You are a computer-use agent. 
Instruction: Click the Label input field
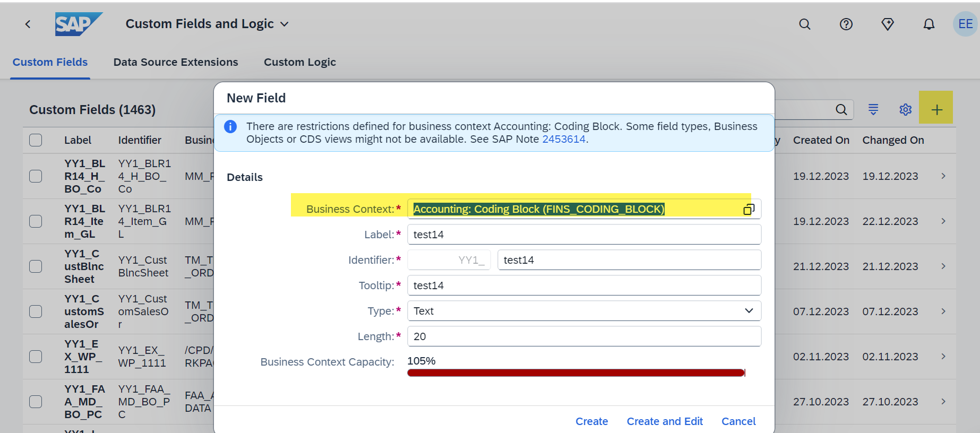click(x=584, y=235)
